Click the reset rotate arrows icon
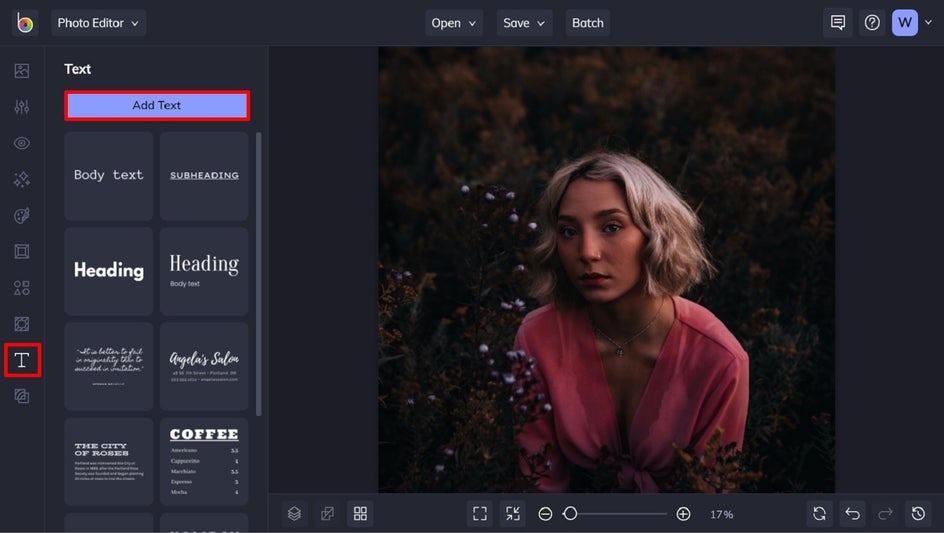The width and height of the screenshot is (944, 533). click(819, 514)
